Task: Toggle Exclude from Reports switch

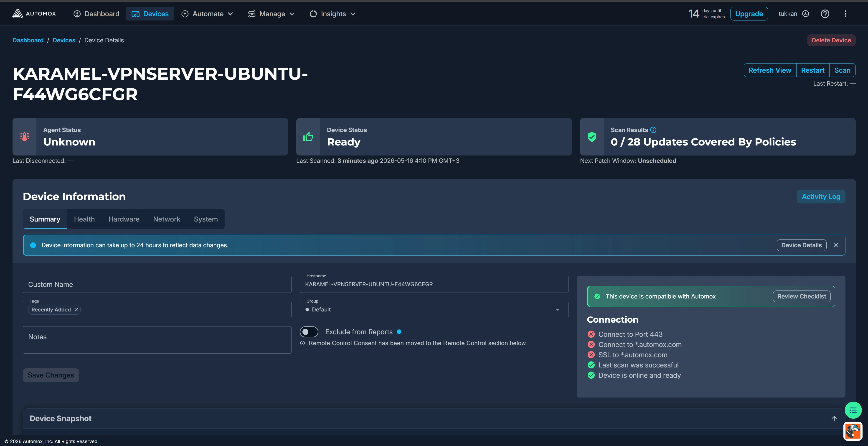Action: coord(309,332)
